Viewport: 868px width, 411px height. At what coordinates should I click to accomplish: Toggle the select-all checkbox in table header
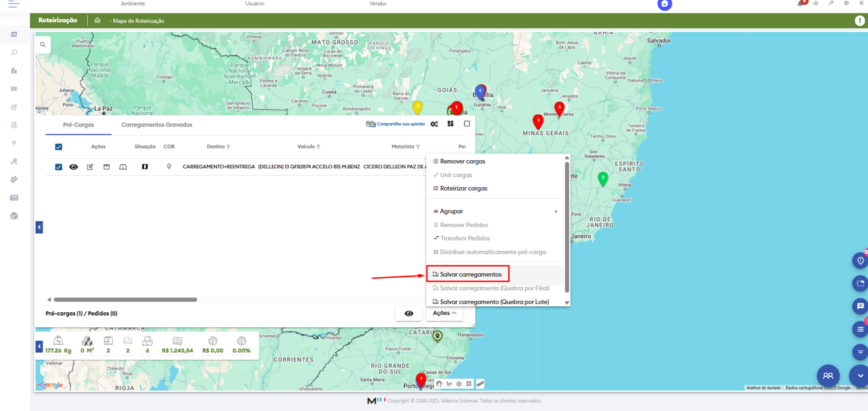point(59,147)
